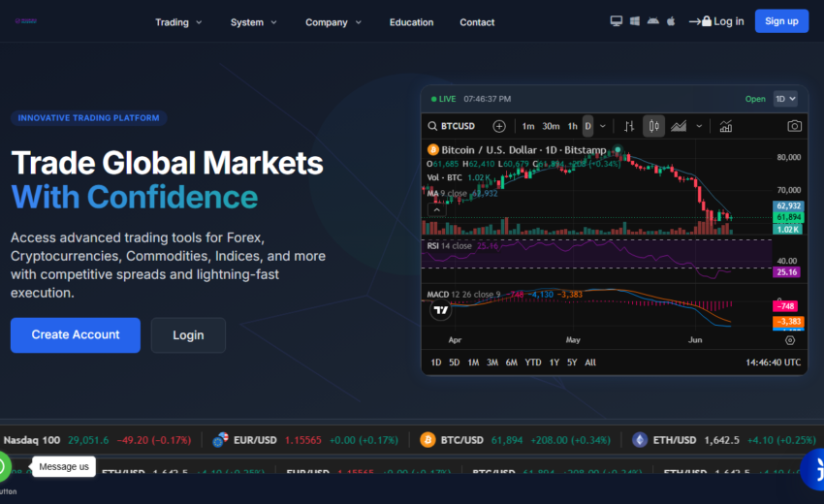Screen dimensions: 824x504
Task: Select the candlestick chart style icon
Action: (x=653, y=126)
